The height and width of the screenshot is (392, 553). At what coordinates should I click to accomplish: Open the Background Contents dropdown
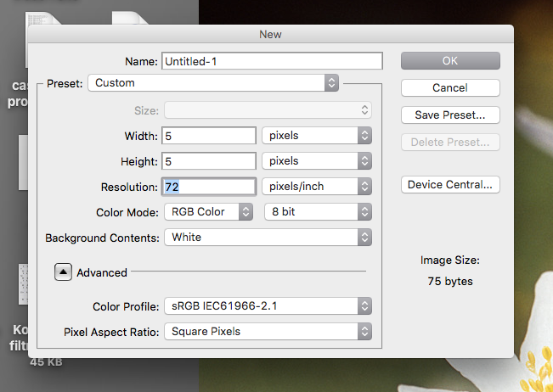coord(267,238)
